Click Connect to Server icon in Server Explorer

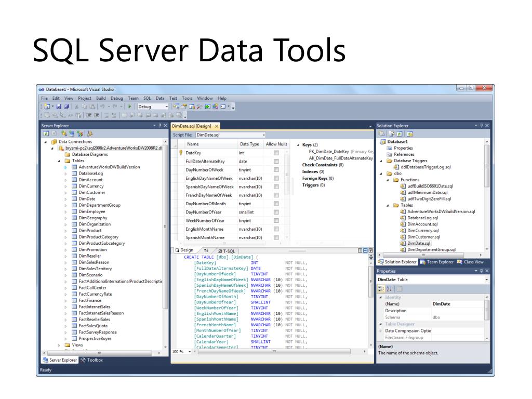[x=72, y=134]
